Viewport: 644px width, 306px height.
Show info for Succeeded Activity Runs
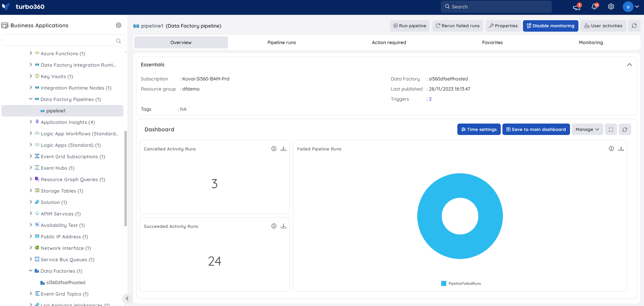click(274, 226)
